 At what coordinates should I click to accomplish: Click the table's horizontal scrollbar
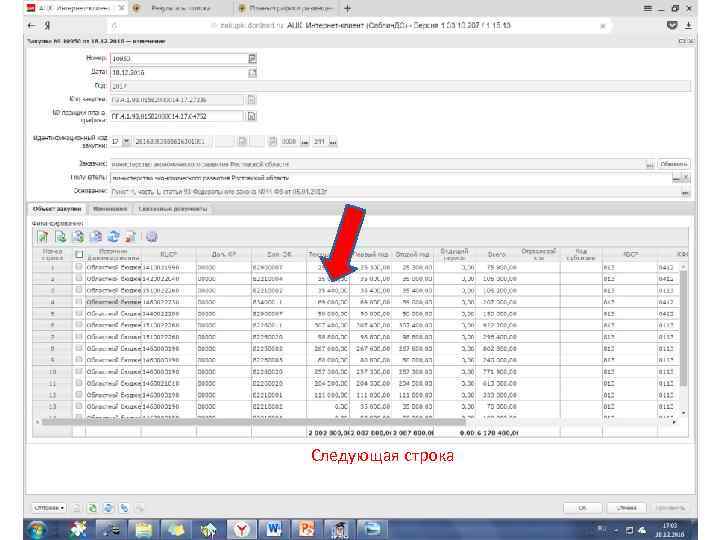coord(253,422)
